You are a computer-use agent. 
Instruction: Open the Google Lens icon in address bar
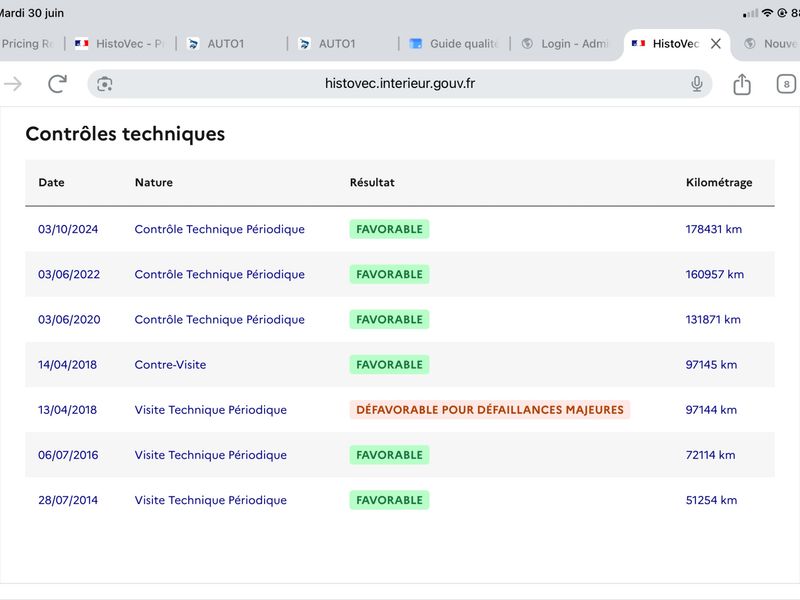tap(105, 84)
